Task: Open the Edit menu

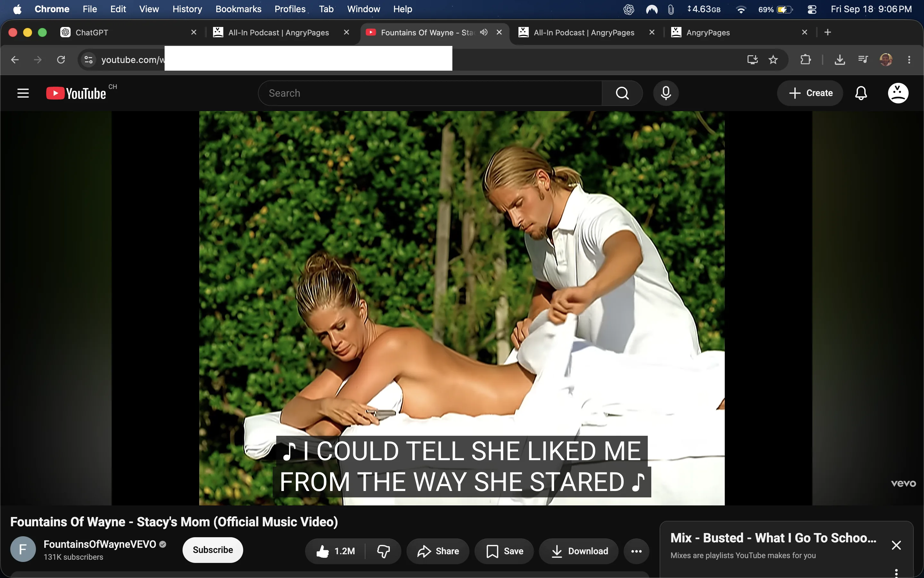Action: (x=118, y=9)
